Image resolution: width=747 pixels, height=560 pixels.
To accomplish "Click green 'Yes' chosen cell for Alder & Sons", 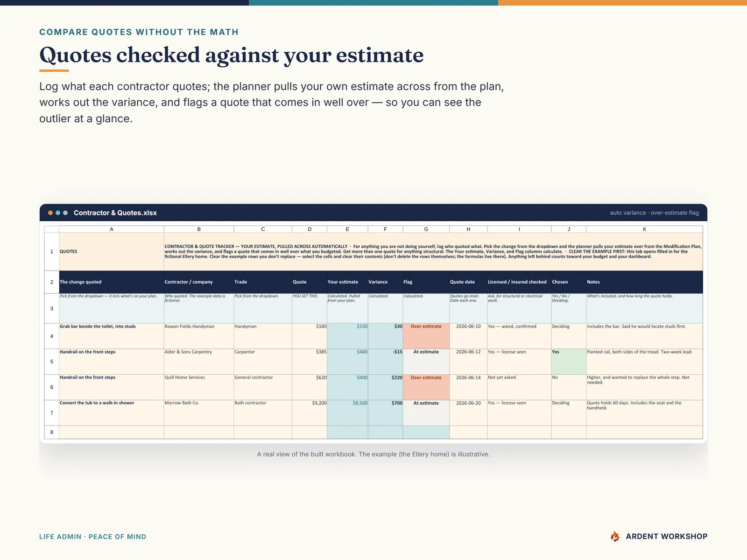I will click(569, 362).
